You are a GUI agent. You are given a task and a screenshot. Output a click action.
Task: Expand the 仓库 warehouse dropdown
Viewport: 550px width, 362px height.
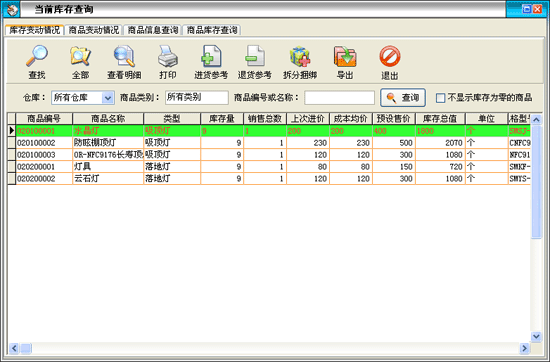(x=108, y=98)
